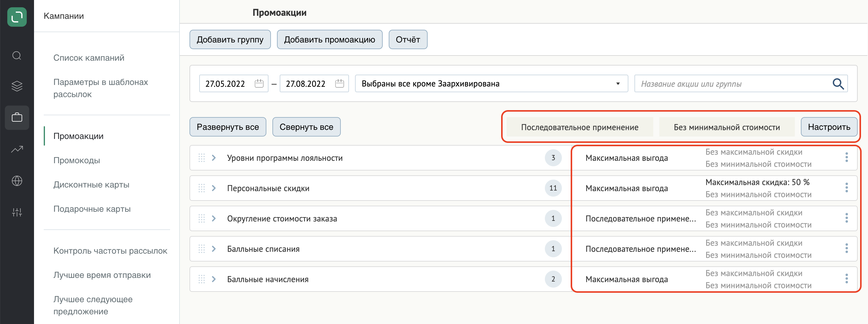Click Кампании heading in side panel
The image size is (868, 324).
pyautogui.click(x=64, y=16)
